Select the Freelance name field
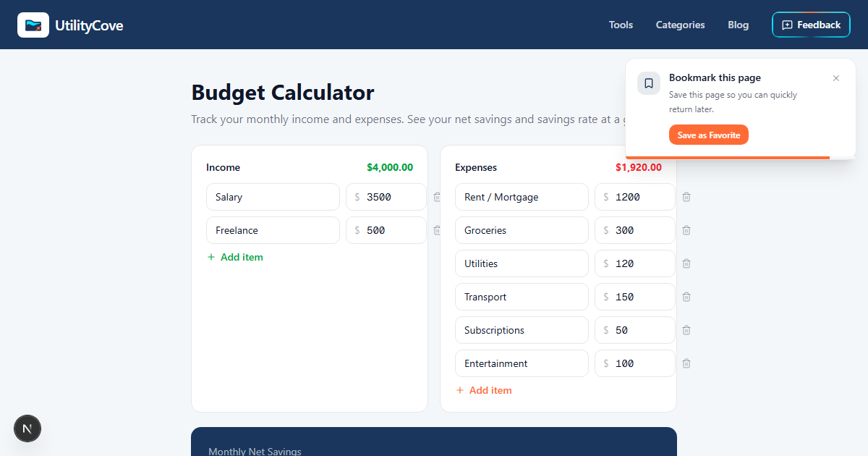Image resolution: width=868 pixels, height=456 pixels. click(273, 230)
